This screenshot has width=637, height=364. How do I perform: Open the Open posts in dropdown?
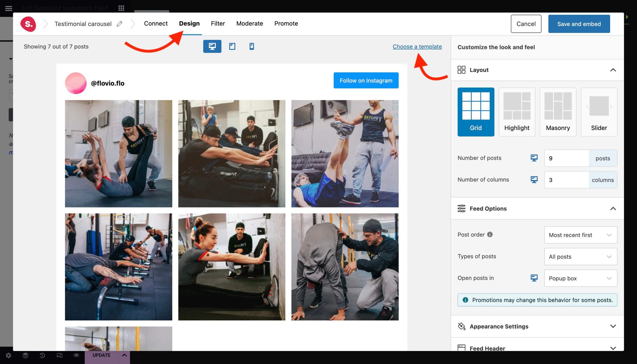(x=581, y=278)
